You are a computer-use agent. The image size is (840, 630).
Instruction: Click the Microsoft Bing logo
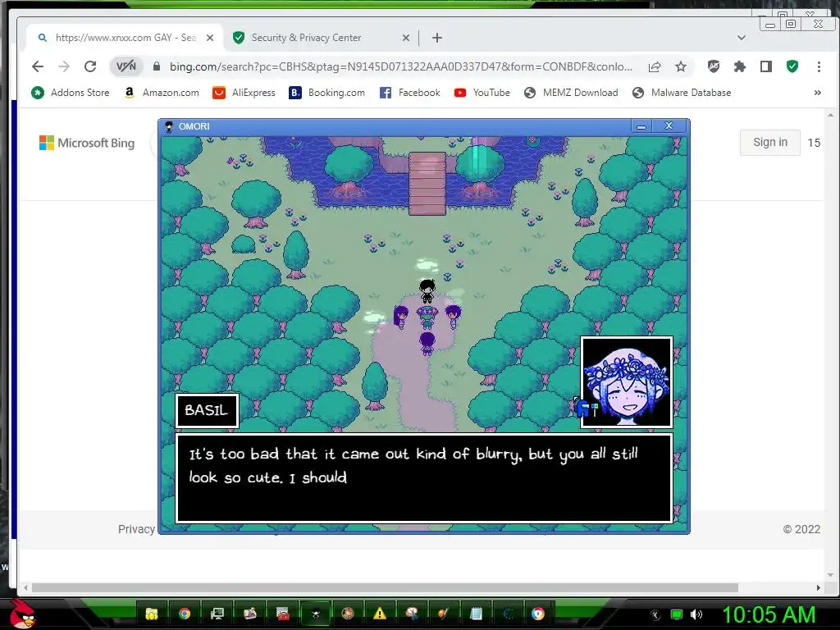pyautogui.click(x=87, y=143)
